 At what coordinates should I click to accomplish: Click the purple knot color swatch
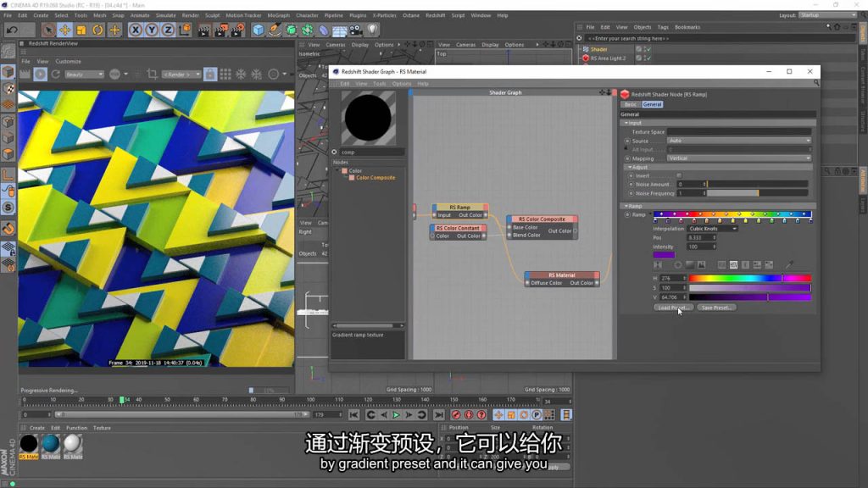[664, 255]
